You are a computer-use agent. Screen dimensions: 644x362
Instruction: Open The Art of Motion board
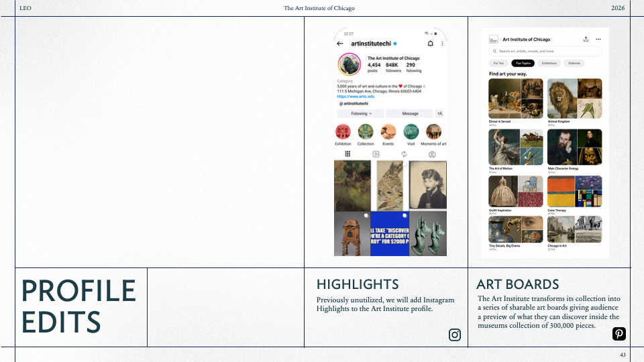point(516,147)
